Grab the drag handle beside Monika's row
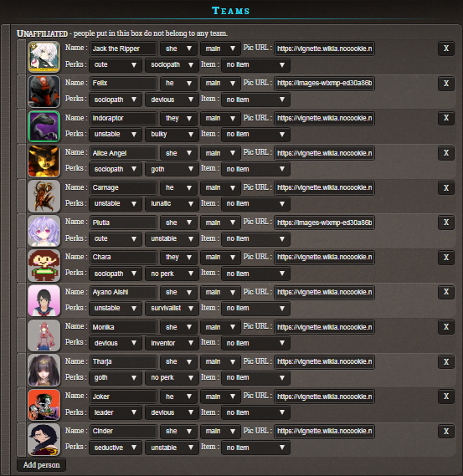463x476 pixels. [x=21, y=335]
